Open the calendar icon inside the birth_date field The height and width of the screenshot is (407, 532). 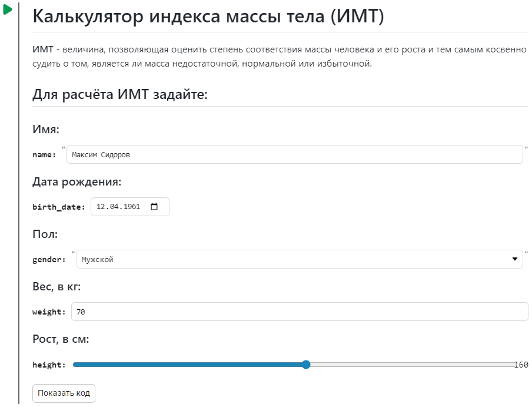pos(155,206)
